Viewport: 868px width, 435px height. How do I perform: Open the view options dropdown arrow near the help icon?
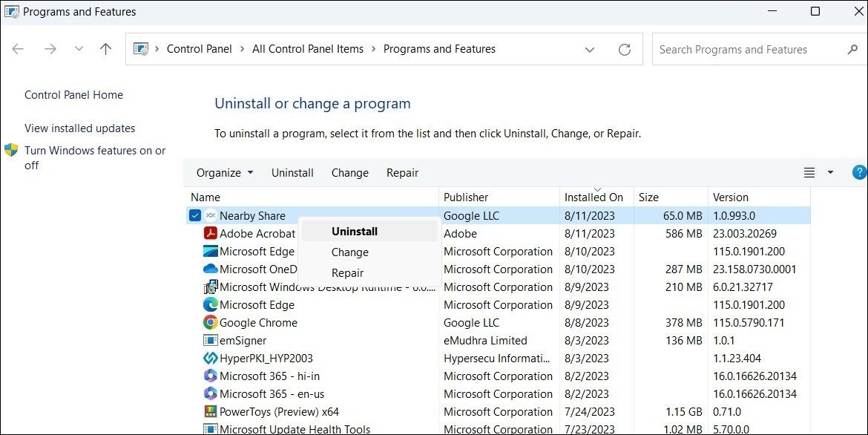tap(829, 172)
